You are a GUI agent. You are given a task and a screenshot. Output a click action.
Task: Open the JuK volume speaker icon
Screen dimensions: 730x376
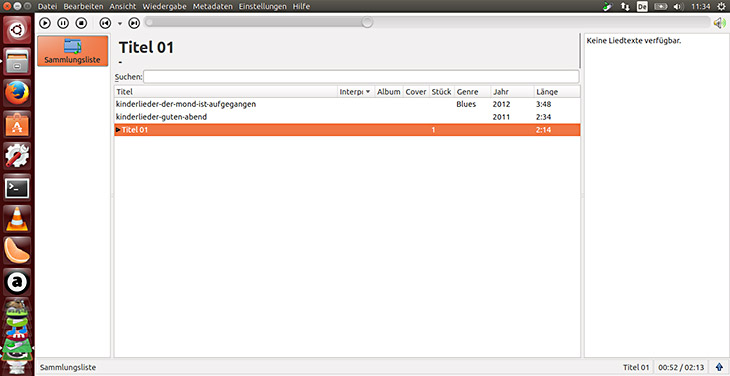pos(720,22)
